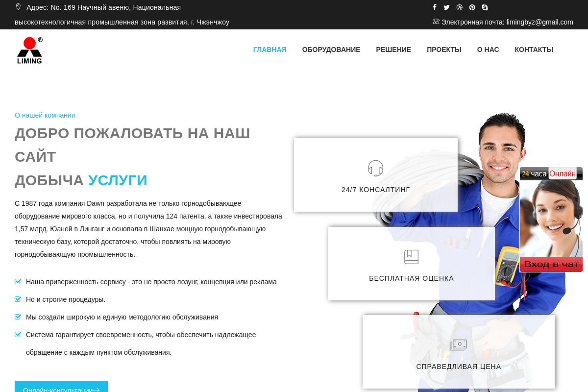
Task: Click the headset icon above 24/7 Консалтинг
Action: [375, 168]
